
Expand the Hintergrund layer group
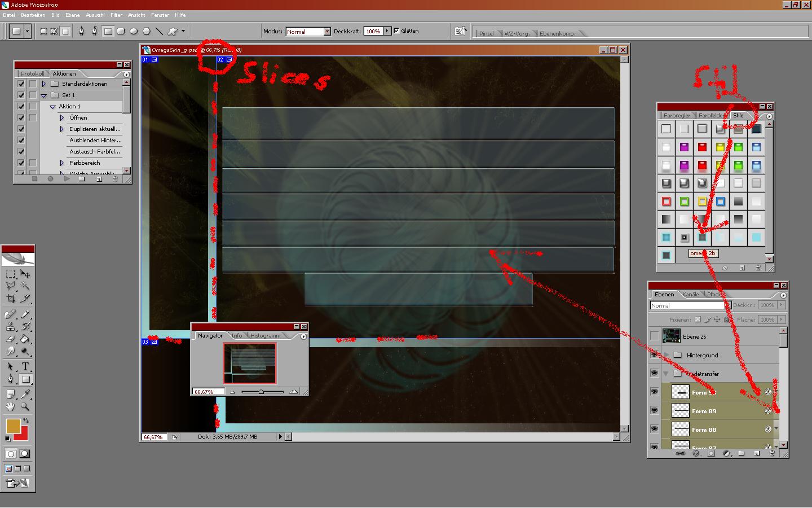[x=666, y=355]
